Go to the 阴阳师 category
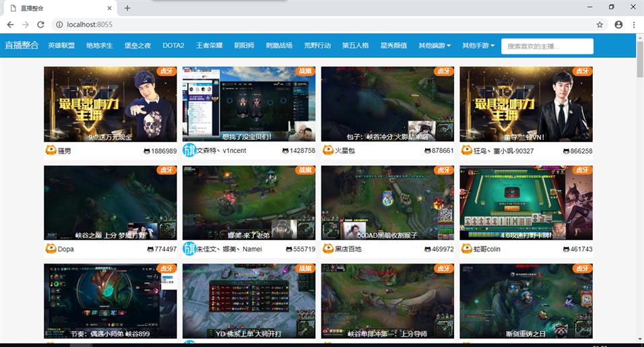Viewport: 644px width, 347px height. pyautogui.click(x=244, y=46)
